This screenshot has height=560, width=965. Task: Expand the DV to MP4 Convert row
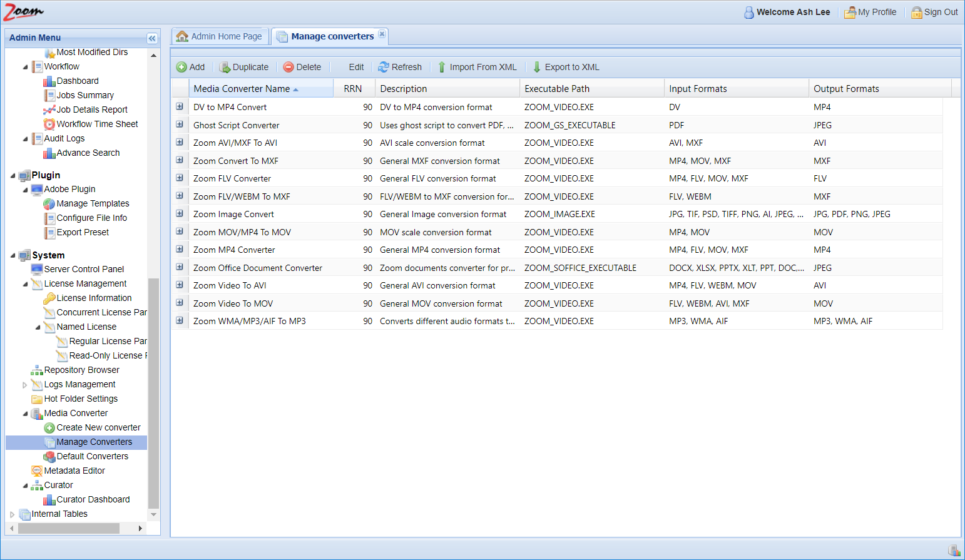tap(180, 107)
